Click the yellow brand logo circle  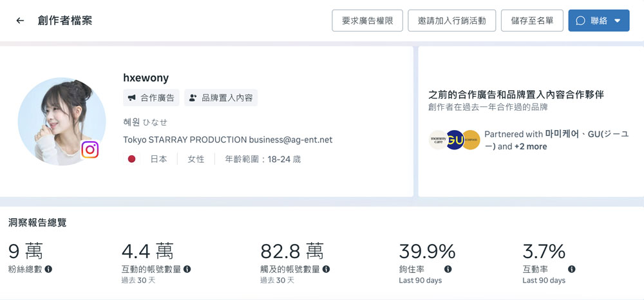pos(471,140)
